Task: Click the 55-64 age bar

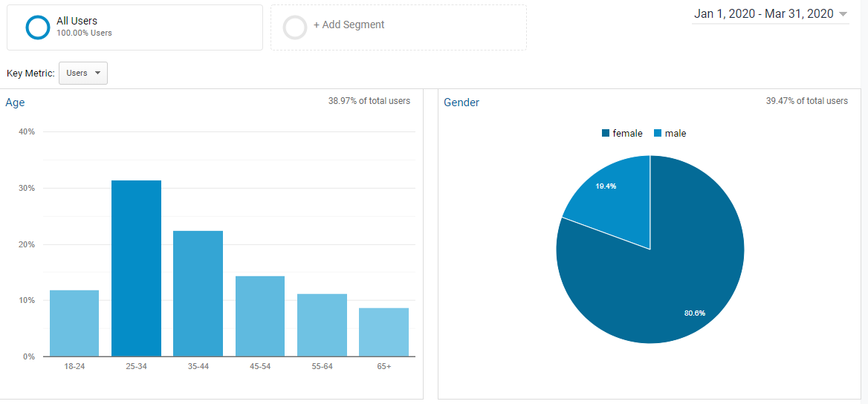Action: [x=322, y=325]
